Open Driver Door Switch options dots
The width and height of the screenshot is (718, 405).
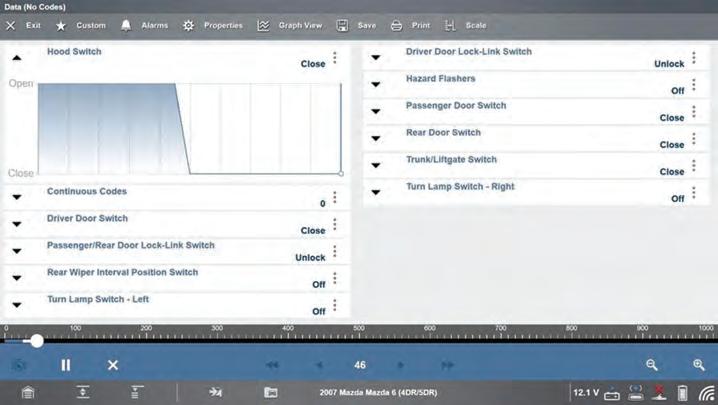335,224
